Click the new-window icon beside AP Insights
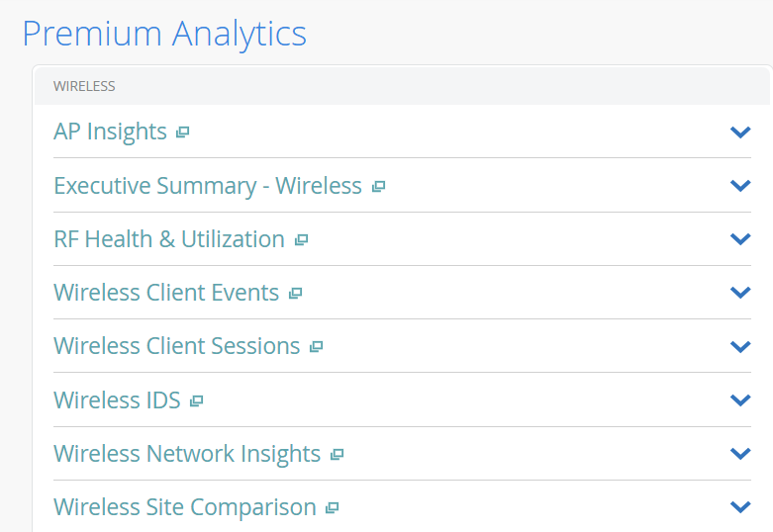Viewport: 773px width, 532px height. point(182,133)
